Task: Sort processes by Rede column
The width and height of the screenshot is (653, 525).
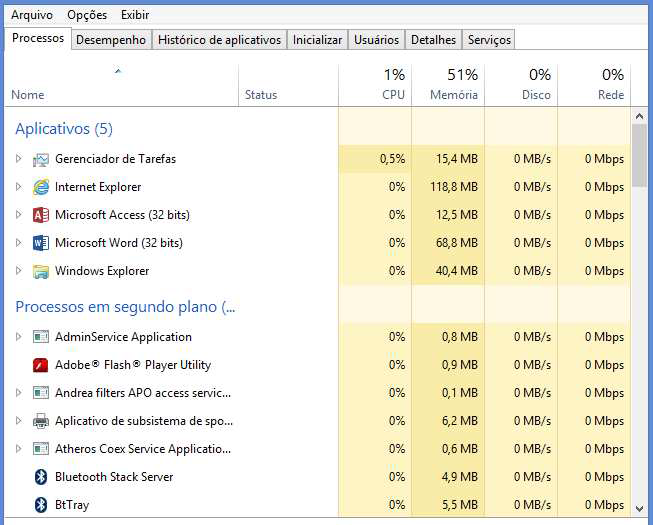Action: coord(594,85)
